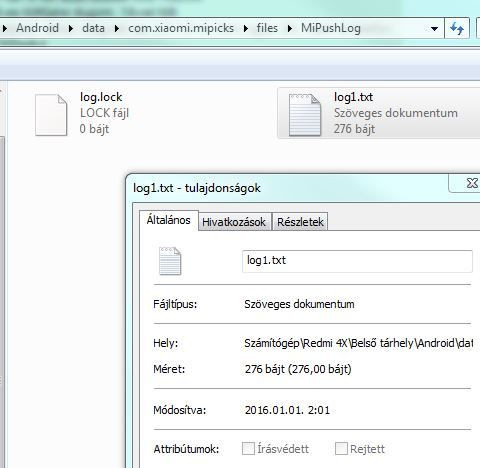Toggle the Írásvédett read-only checkbox
Image resolution: width=480 pixels, height=468 pixels.
[x=248, y=449]
